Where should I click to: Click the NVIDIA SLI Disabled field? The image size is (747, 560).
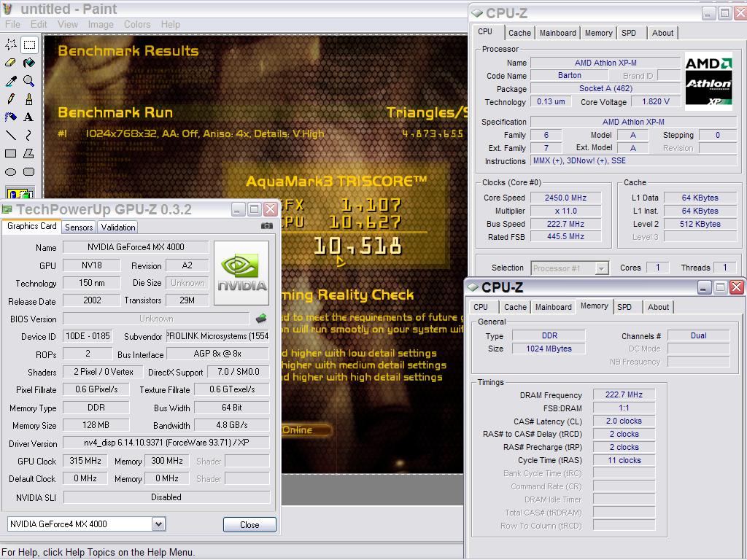(x=166, y=497)
